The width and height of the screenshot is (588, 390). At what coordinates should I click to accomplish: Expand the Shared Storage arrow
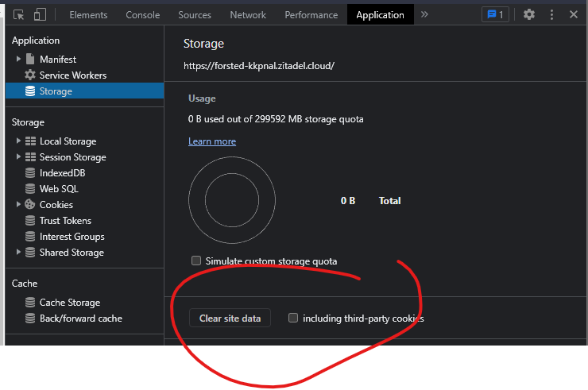point(18,252)
